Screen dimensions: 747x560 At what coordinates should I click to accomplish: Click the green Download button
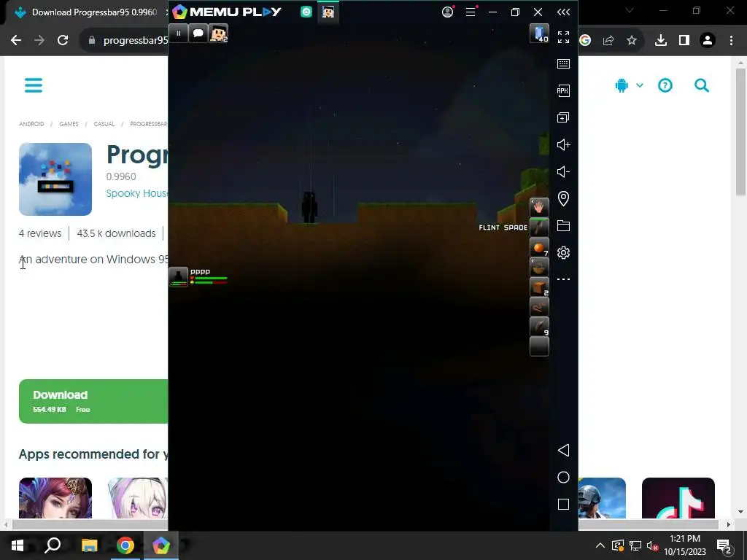point(93,402)
